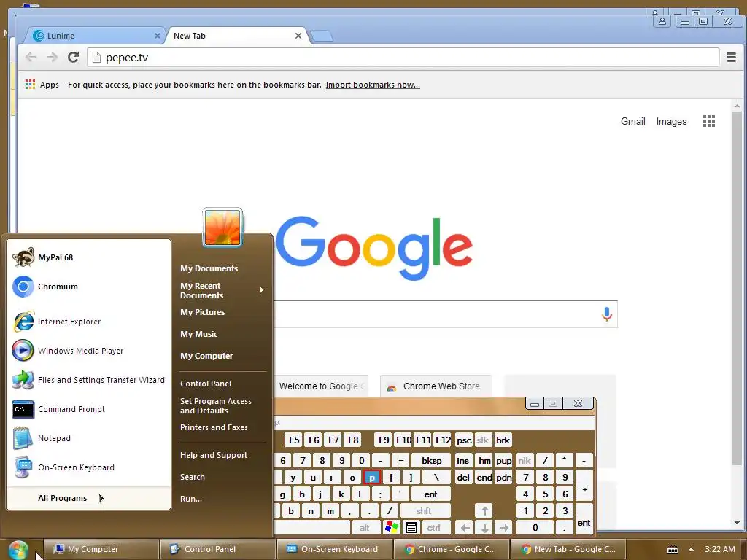Open the Gmail link

click(632, 122)
